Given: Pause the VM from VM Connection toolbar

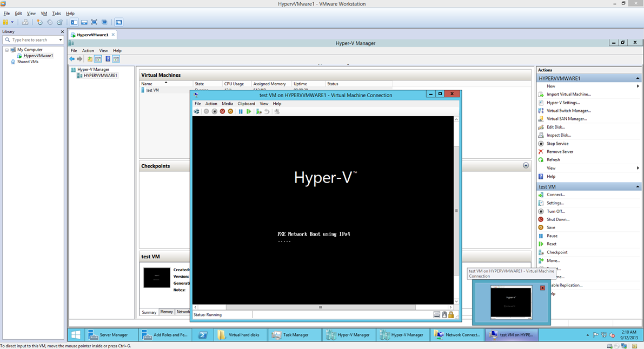Looking at the screenshot, I should 241,111.
